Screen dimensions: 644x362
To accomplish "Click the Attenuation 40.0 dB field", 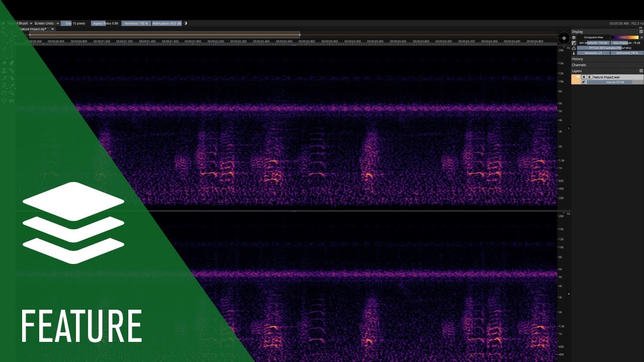I will [x=166, y=23].
